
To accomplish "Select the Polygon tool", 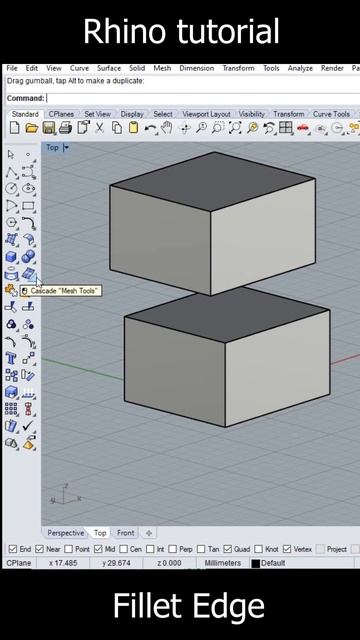I will click(x=11, y=223).
